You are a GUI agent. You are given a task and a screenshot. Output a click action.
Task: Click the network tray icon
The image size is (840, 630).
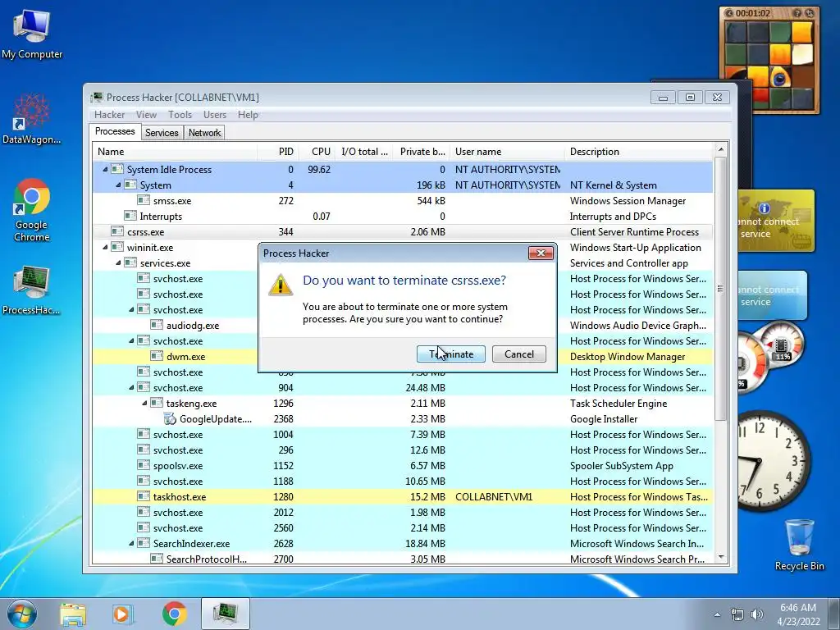(x=737, y=614)
